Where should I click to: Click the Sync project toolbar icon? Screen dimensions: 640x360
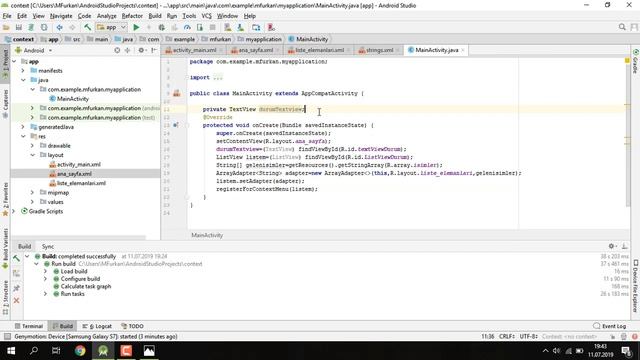[x=31, y=27]
